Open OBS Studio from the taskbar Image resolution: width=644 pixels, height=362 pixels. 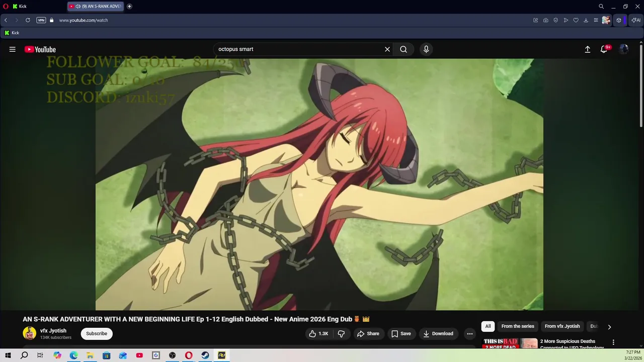pos(173,355)
